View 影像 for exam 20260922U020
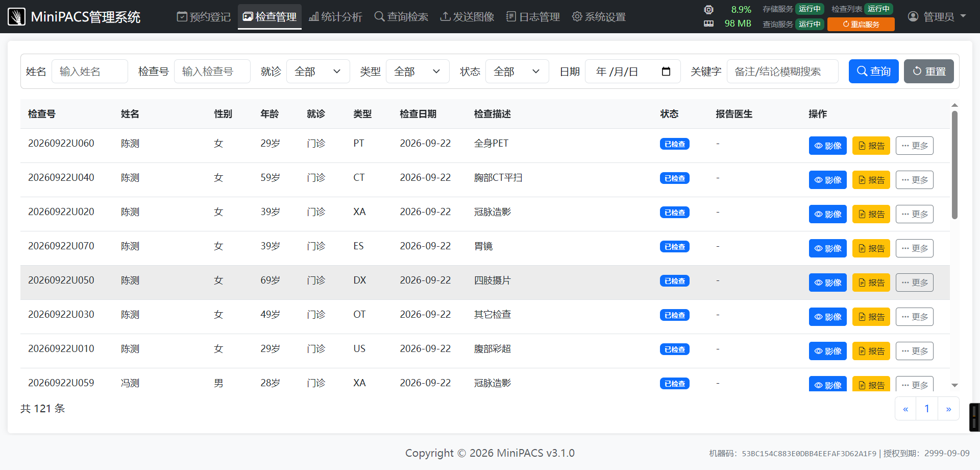This screenshot has height=470, width=980. pos(828,214)
